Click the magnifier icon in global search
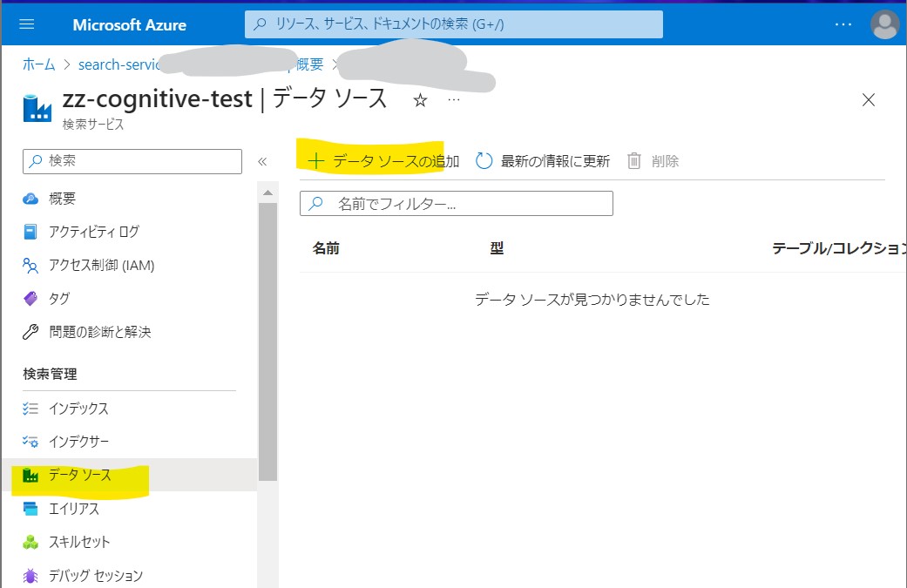Screen dimensions: 907x588 tap(261, 24)
